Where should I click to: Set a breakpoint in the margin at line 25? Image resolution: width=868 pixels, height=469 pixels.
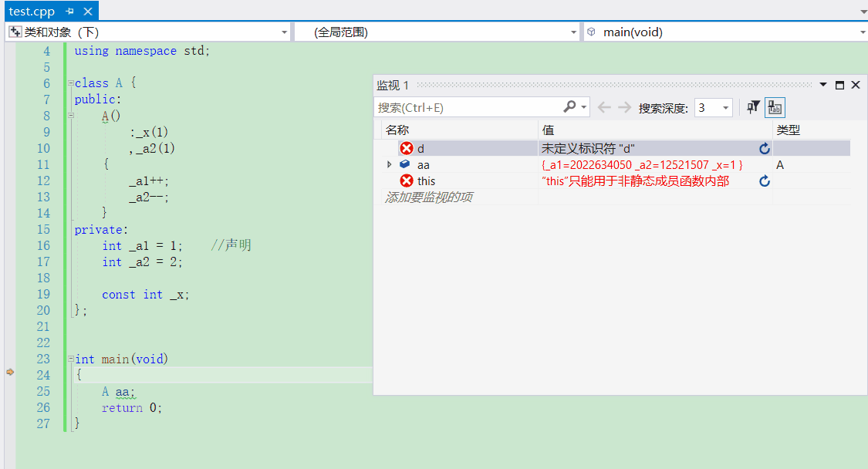pyautogui.click(x=11, y=391)
